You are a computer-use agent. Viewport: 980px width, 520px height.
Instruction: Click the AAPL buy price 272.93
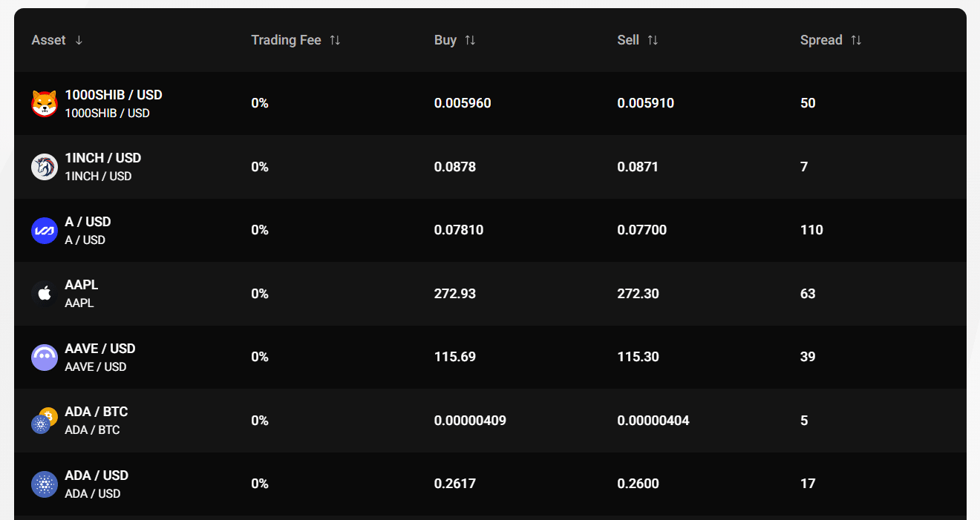pyautogui.click(x=455, y=294)
